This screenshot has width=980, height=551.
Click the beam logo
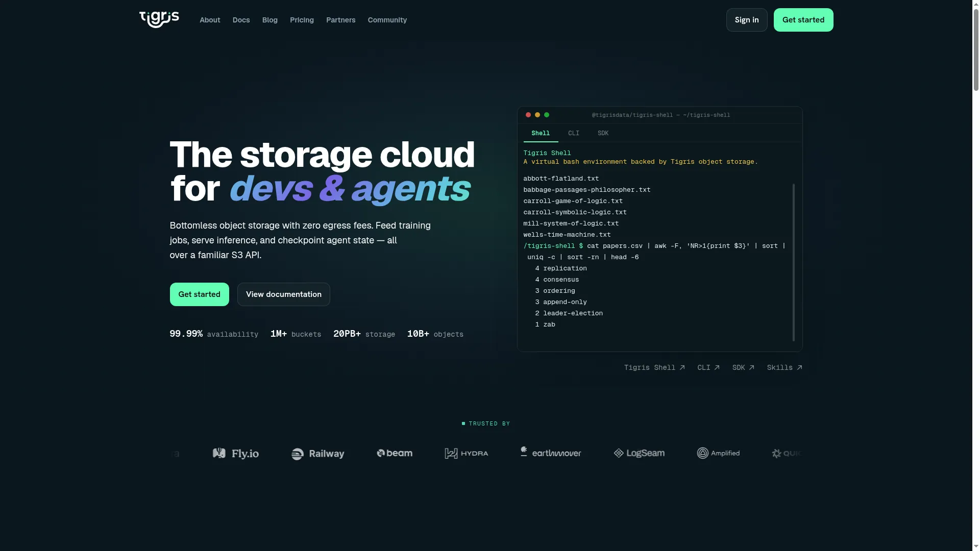point(394,453)
